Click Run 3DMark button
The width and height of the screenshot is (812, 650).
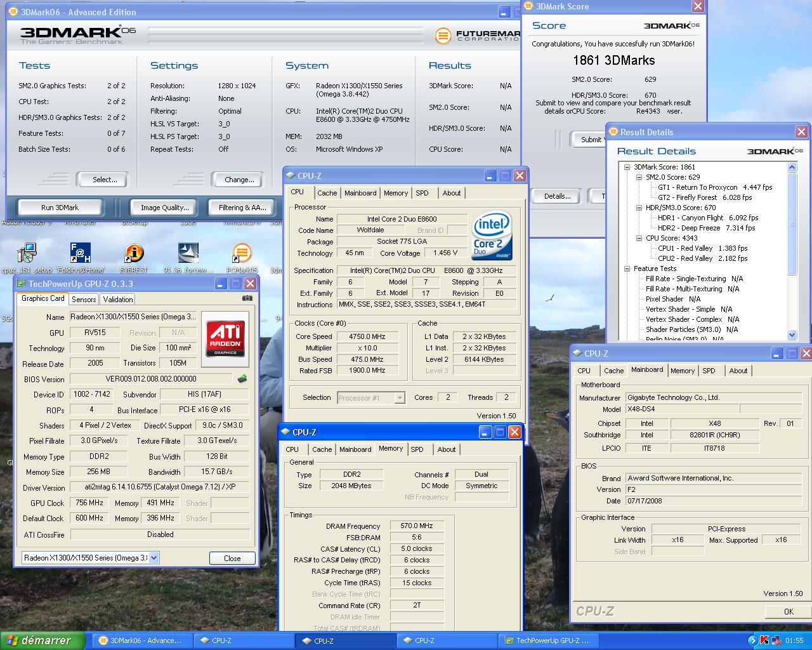coord(60,208)
